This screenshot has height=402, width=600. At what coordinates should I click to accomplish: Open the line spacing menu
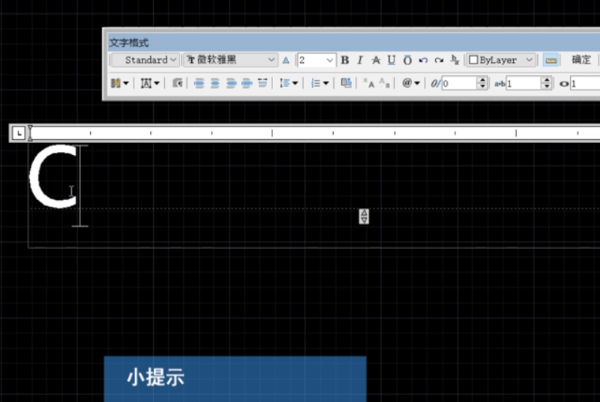tap(288, 84)
